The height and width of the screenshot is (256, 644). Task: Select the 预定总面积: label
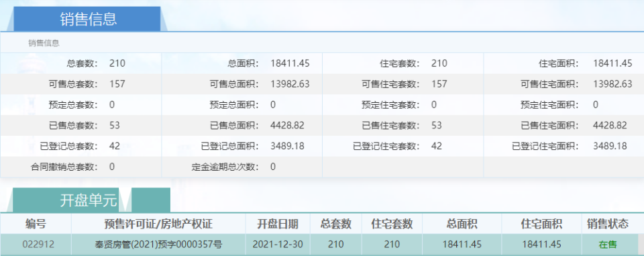click(234, 105)
